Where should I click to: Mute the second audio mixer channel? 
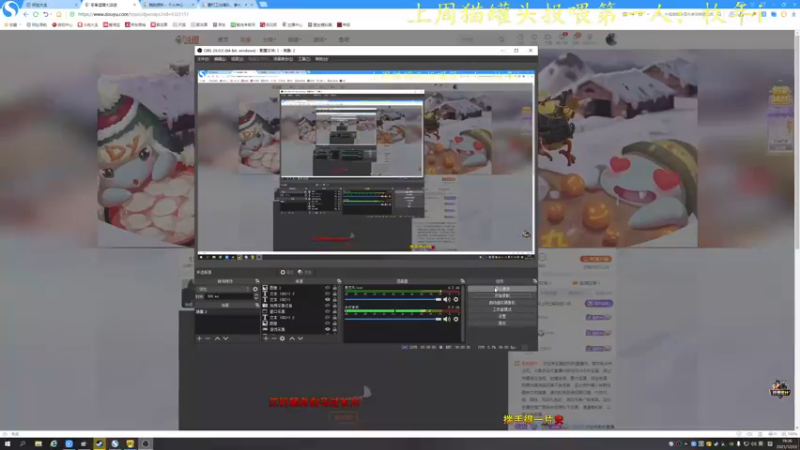(x=447, y=319)
